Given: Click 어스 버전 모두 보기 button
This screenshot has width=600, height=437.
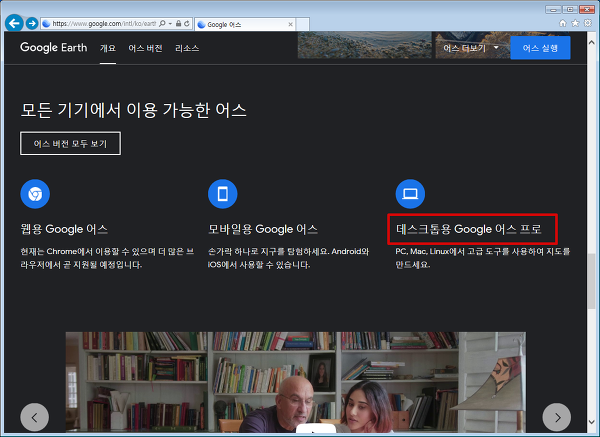Looking at the screenshot, I should pos(70,143).
